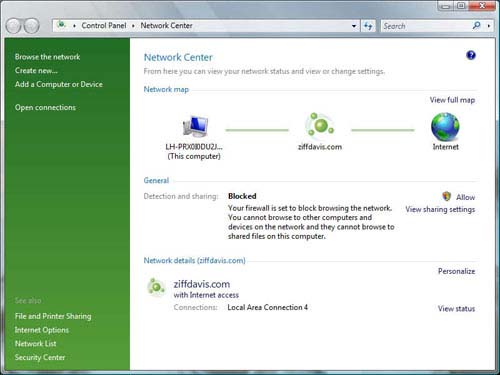
Task: Click the refresh arrows icon by address bar
Action: coord(368,26)
